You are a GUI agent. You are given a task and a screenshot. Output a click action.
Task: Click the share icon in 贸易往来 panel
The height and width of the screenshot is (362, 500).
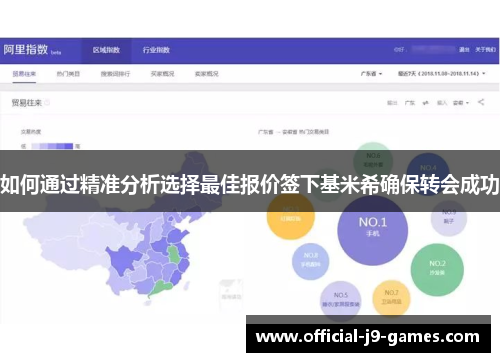click(481, 102)
